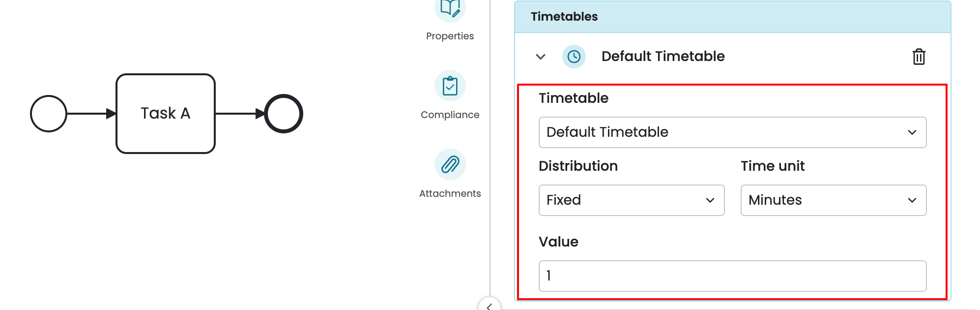Open the Timetable dropdown
Image resolution: width=980 pixels, height=310 pixels.
[x=732, y=132]
